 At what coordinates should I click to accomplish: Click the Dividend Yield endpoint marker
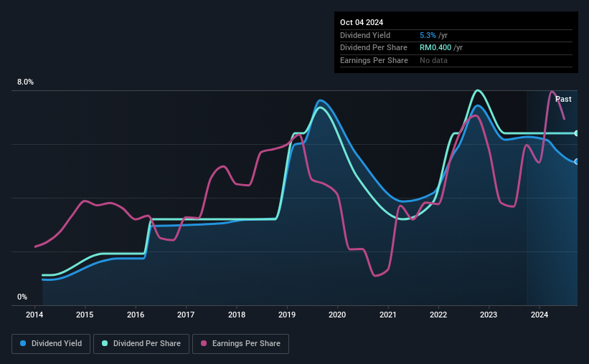577,162
